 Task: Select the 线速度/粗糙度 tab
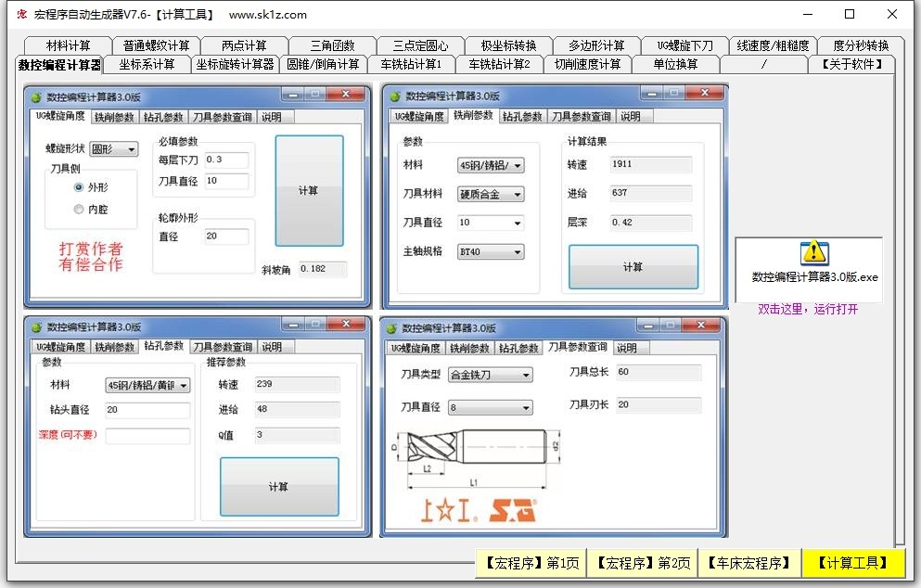pyautogui.click(x=773, y=45)
